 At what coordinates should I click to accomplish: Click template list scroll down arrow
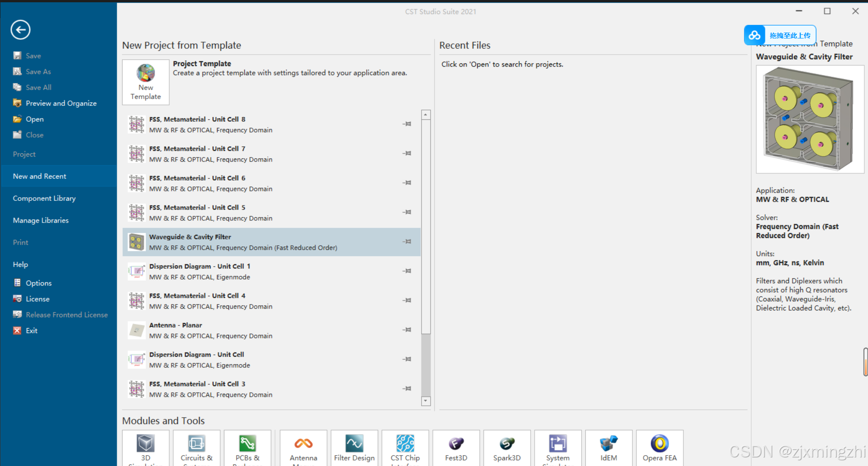point(426,401)
